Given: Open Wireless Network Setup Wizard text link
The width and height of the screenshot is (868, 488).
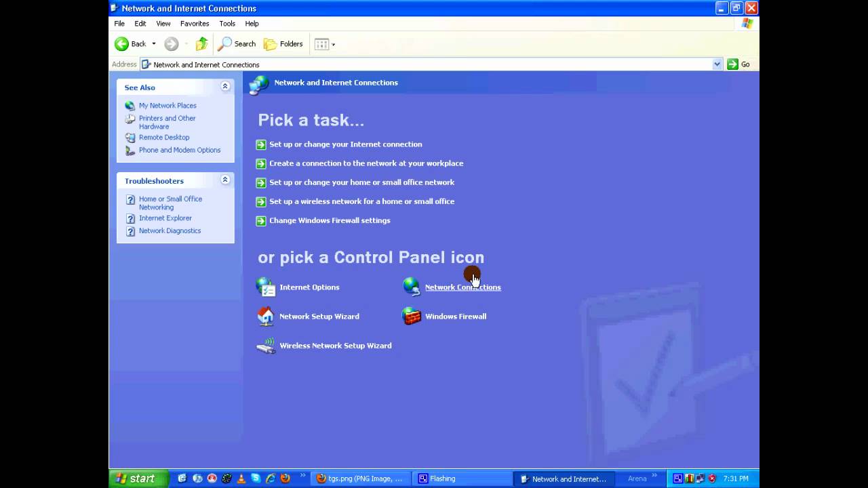Looking at the screenshot, I should tap(336, 346).
